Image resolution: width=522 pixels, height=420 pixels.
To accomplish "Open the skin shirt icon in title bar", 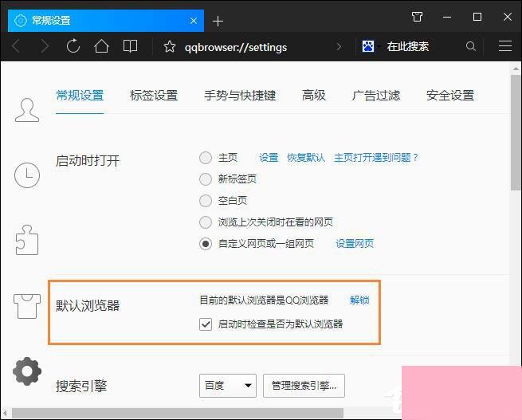I will point(417,17).
